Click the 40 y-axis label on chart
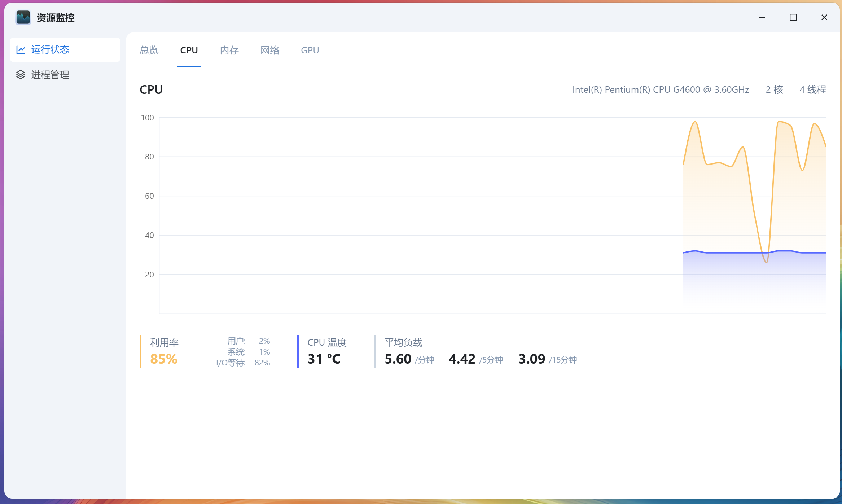Screen dimensions: 842x504 coord(149,235)
